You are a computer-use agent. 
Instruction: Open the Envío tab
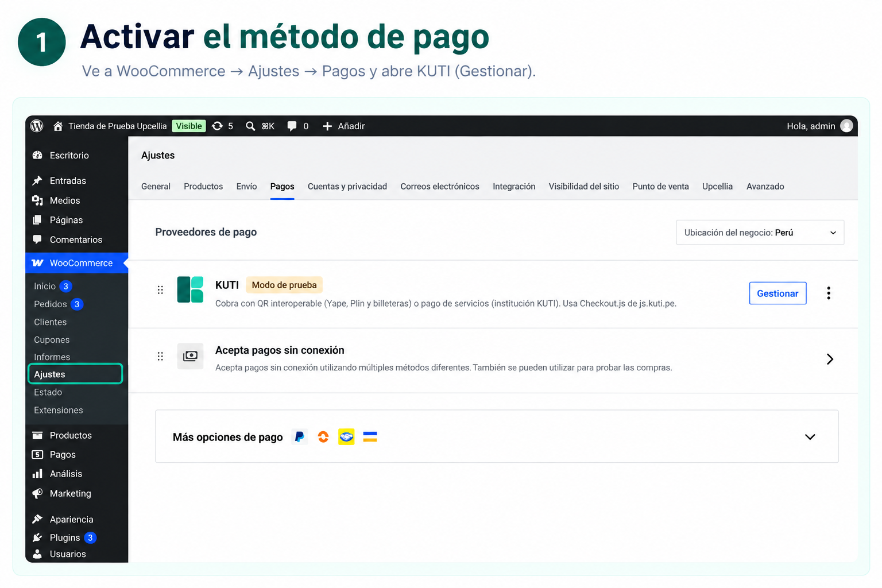coord(246,186)
